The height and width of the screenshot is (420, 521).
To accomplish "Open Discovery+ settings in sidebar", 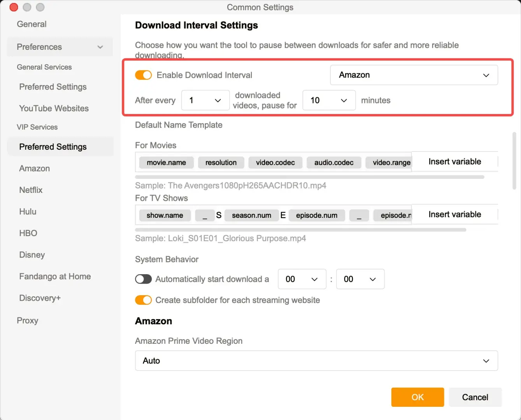I will (40, 298).
